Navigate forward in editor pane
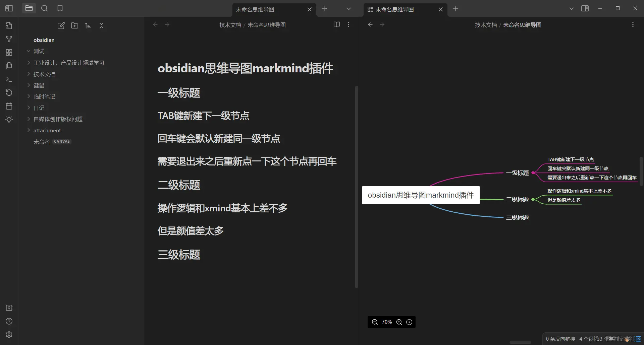 tap(167, 24)
